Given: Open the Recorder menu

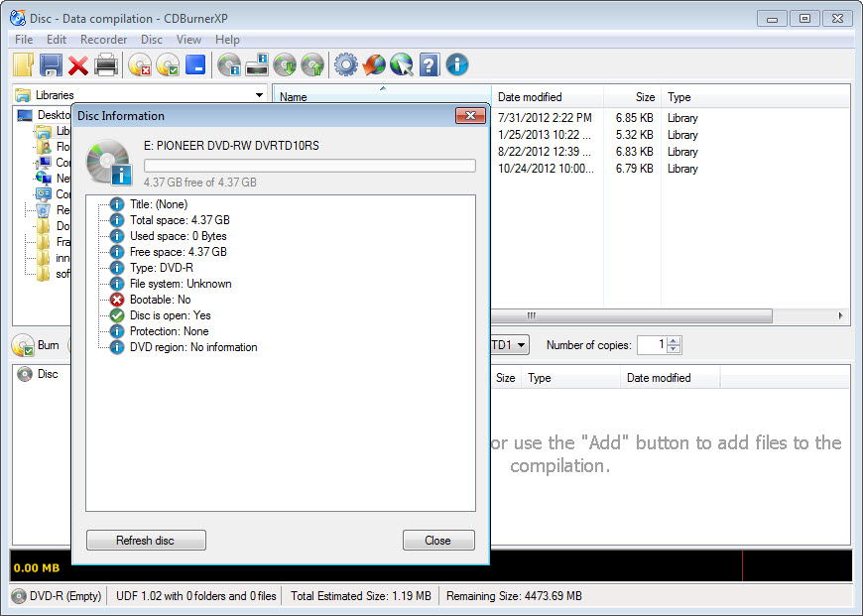Looking at the screenshot, I should 103,40.
